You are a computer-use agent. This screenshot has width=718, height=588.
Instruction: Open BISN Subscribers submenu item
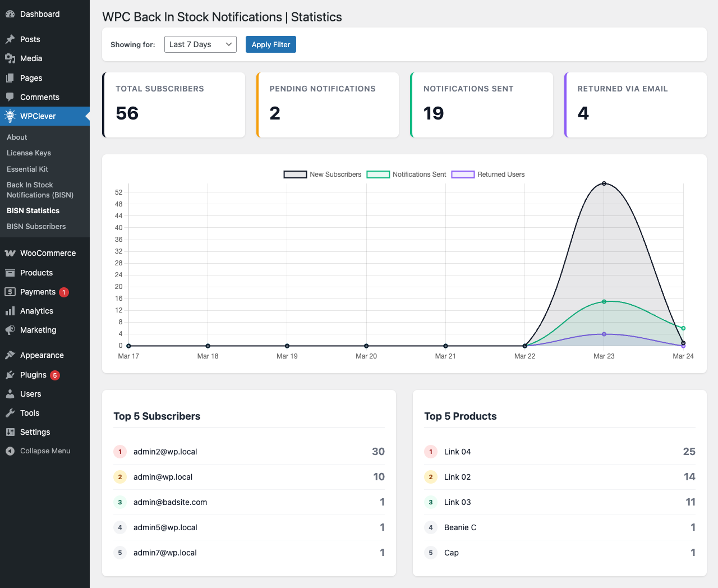pyautogui.click(x=36, y=226)
